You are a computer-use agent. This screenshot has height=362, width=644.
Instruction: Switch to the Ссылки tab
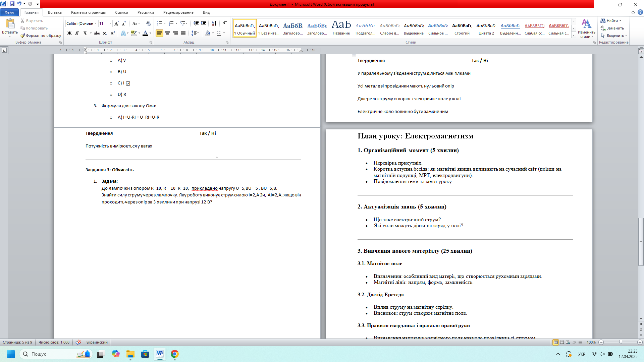tap(121, 12)
